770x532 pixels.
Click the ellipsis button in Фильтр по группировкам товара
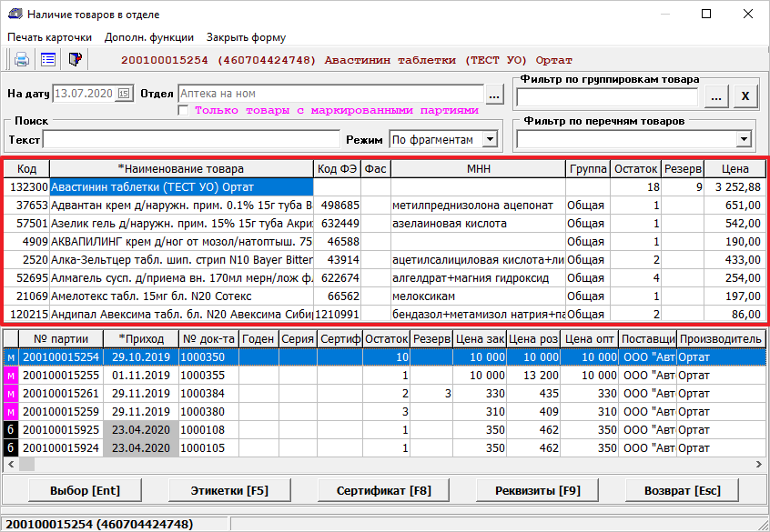716,96
